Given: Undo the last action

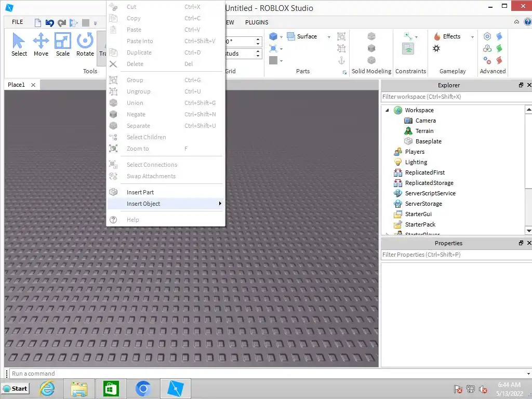Looking at the screenshot, I should 49,23.
